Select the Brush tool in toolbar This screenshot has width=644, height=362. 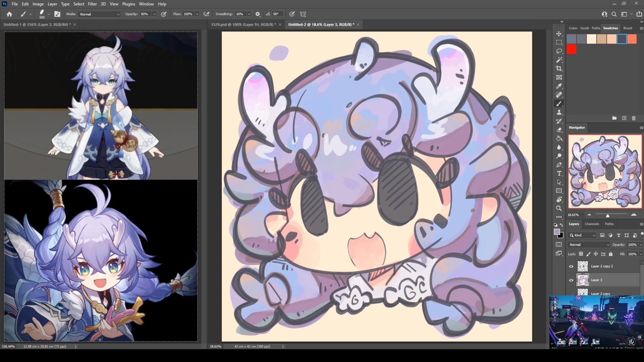pyautogui.click(x=559, y=104)
